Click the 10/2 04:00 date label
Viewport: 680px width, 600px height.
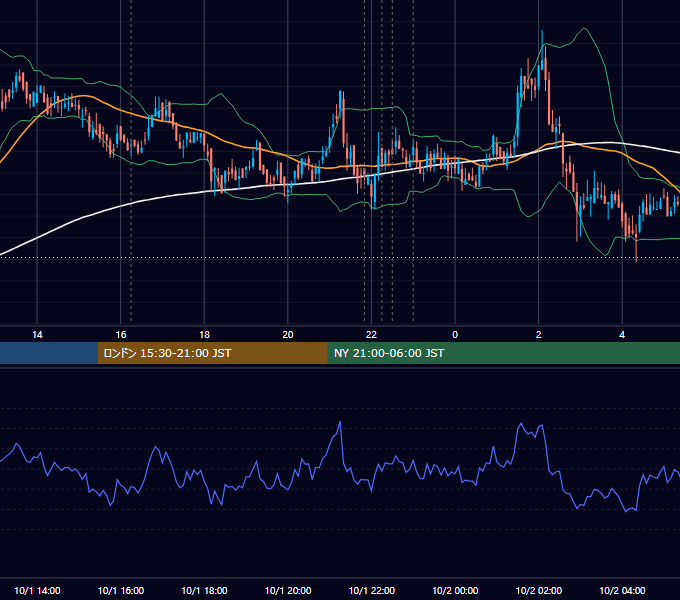[622, 590]
